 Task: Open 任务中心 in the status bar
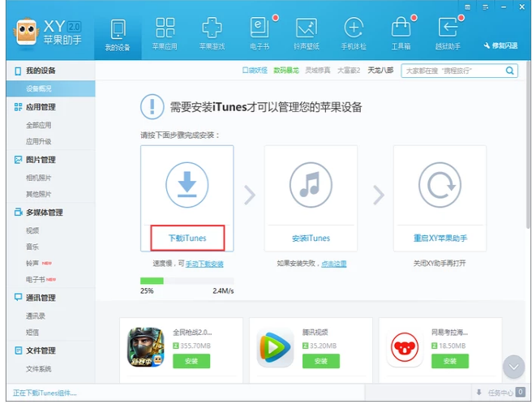(x=498, y=393)
